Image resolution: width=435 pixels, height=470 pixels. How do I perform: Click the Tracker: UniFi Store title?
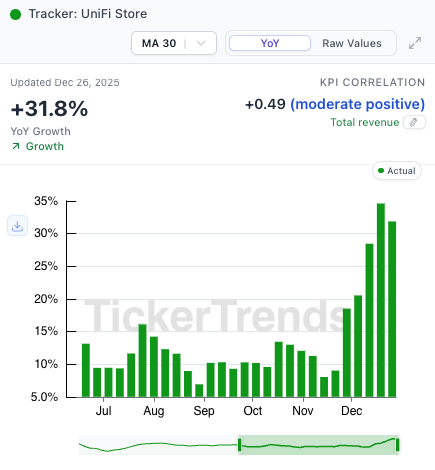pyautogui.click(x=88, y=14)
